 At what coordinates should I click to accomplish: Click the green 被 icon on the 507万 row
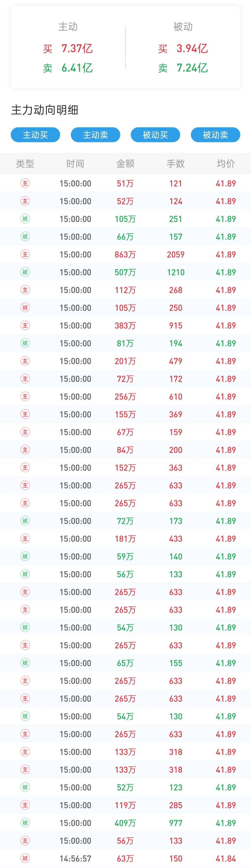tap(25, 272)
